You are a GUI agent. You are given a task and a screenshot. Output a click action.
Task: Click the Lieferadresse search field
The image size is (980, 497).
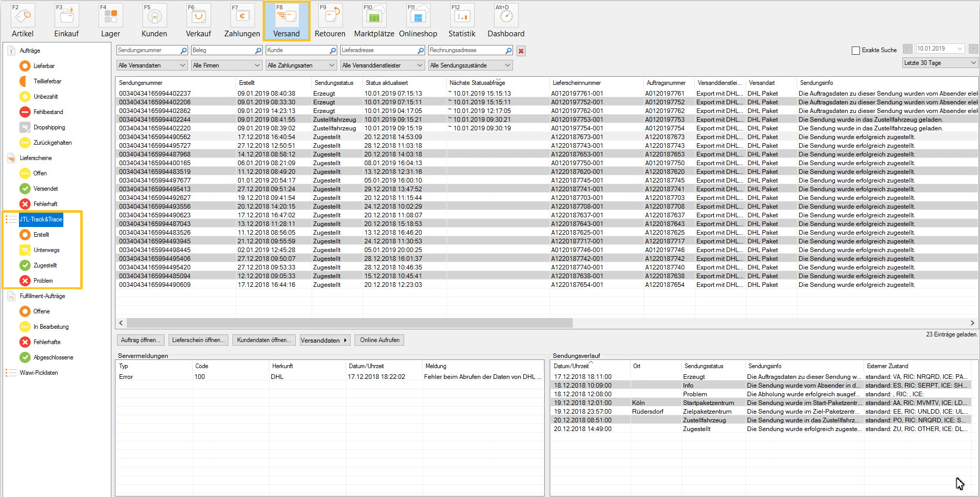[x=378, y=50]
